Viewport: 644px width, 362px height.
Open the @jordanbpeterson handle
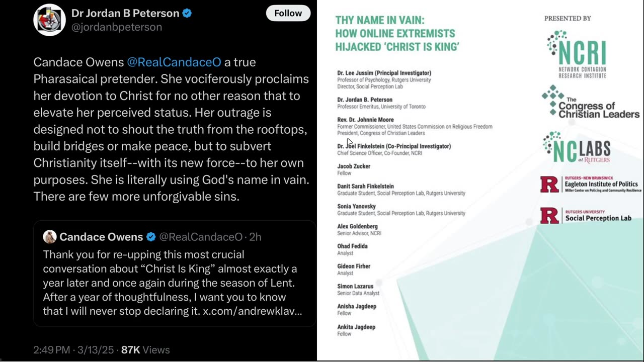[x=117, y=27]
